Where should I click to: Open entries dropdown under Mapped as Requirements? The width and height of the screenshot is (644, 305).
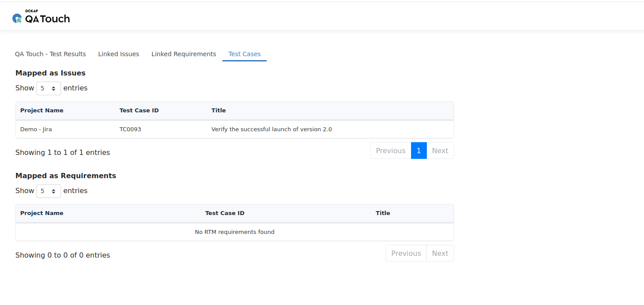48,191
